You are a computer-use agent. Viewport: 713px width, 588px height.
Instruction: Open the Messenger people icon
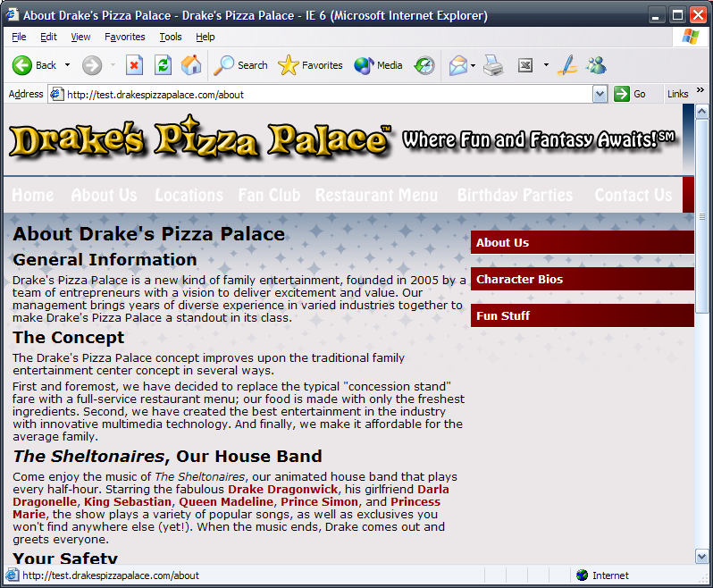pos(596,65)
